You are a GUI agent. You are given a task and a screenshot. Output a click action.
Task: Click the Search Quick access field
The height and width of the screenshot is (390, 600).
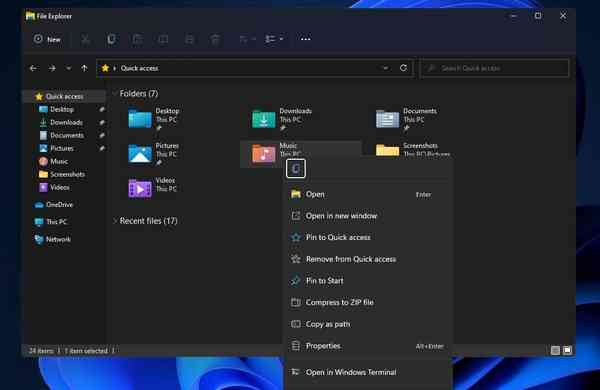tap(494, 68)
